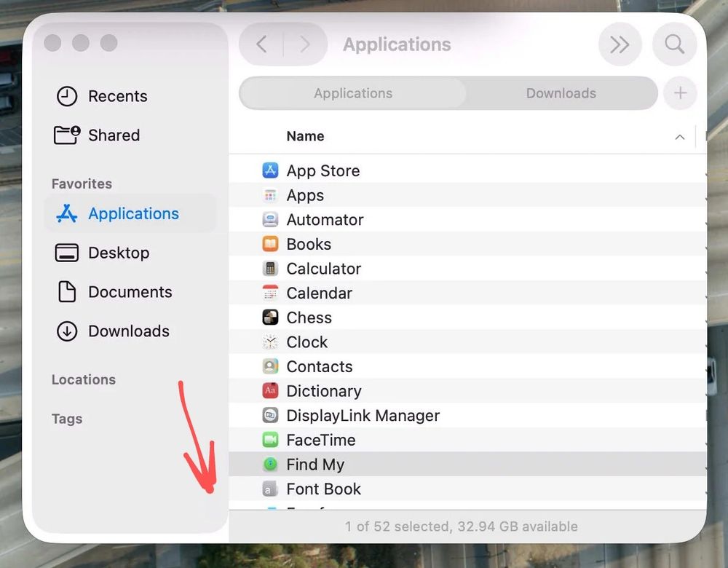Select the App Store row name
728x568 pixels.
323,170
